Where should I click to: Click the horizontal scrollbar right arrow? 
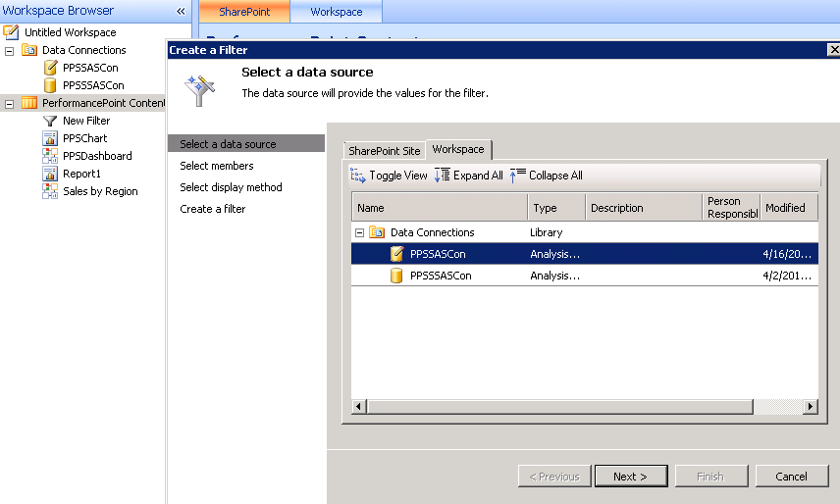tap(811, 407)
